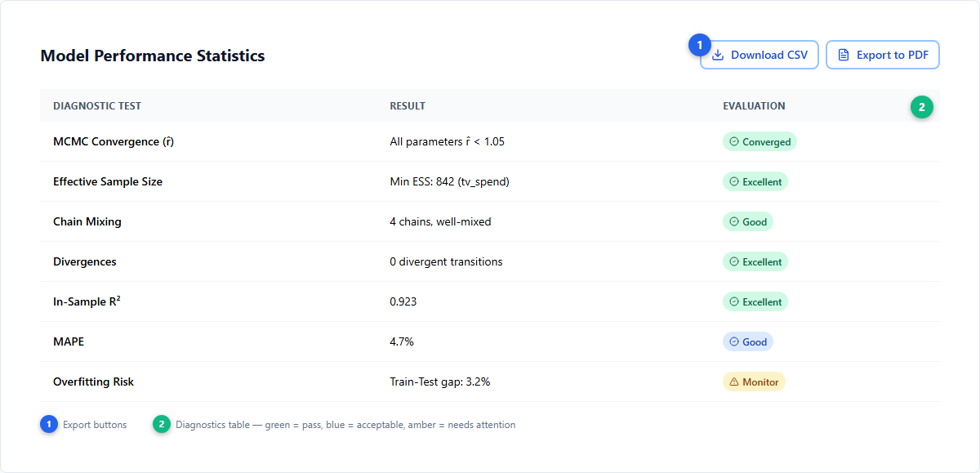The width and height of the screenshot is (980, 473).
Task: Click the blue Good badge in the MAPE row
Action: coord(748,341)
